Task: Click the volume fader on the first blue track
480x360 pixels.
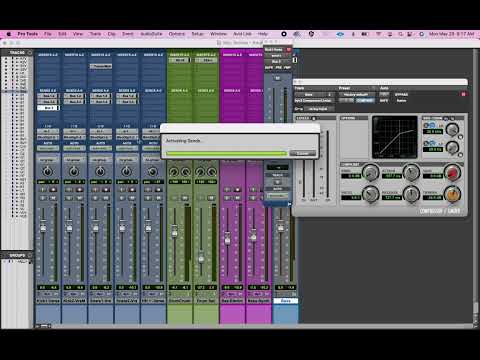Action: (43, 228)
